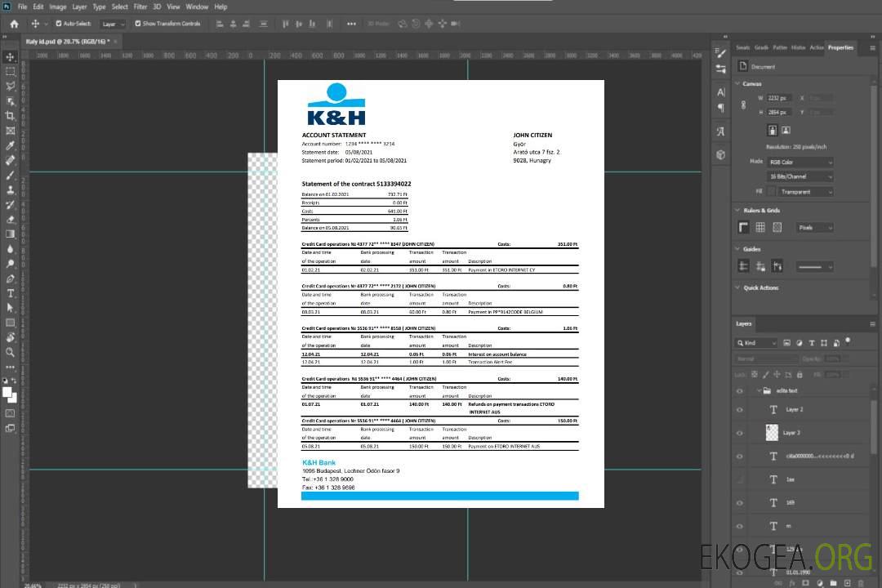882x588 pixels.
Task: Open the Layers panel menu
Action: (x=872, y=323)
